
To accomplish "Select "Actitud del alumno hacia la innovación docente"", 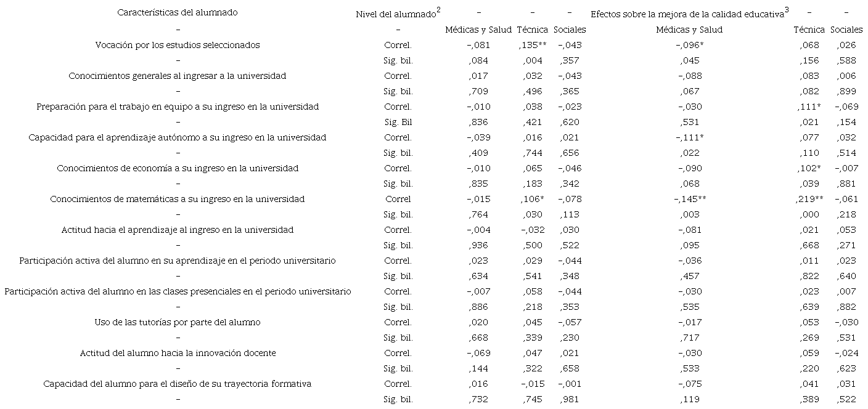I will 178,353.
